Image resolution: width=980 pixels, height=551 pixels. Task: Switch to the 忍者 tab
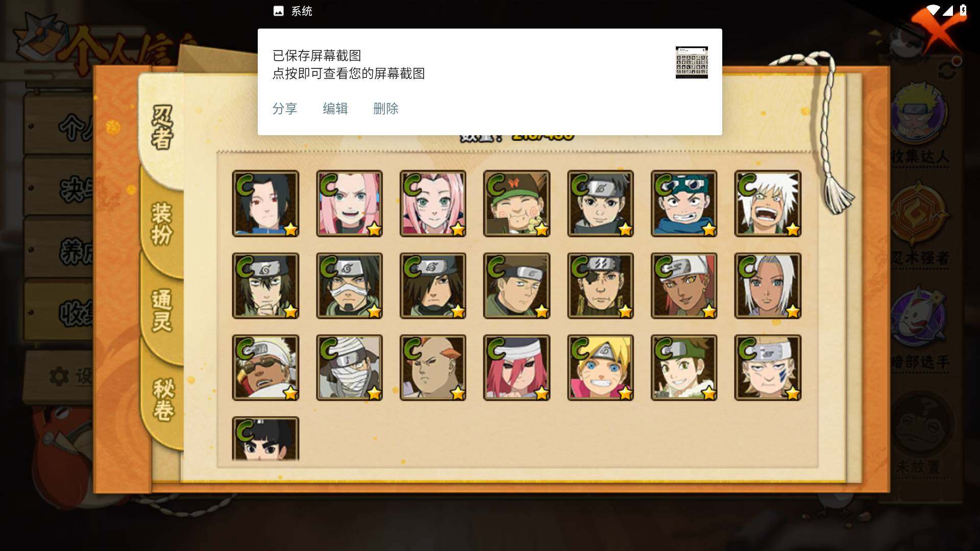(x=162, y=128)
